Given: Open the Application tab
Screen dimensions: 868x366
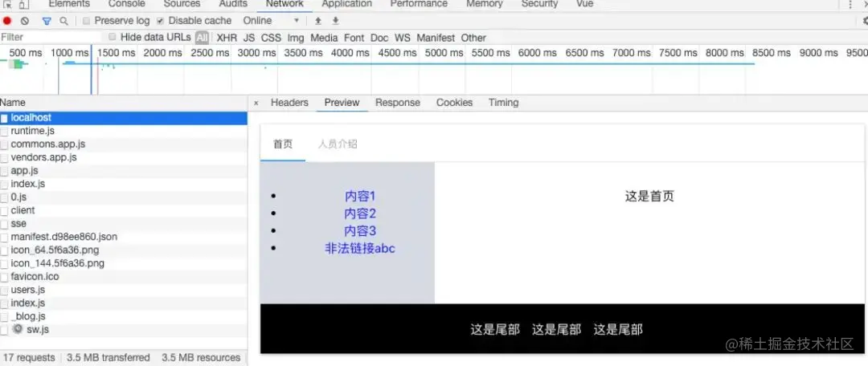Looking at the screenshot, I should [x=347, y=4].
